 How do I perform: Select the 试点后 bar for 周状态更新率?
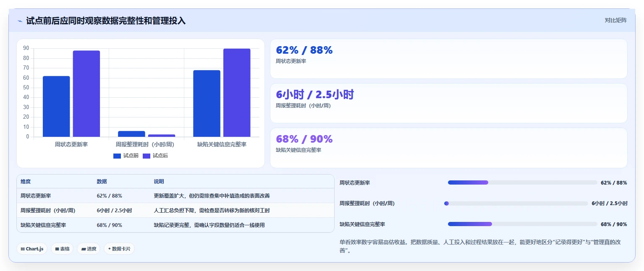[86, 94]
